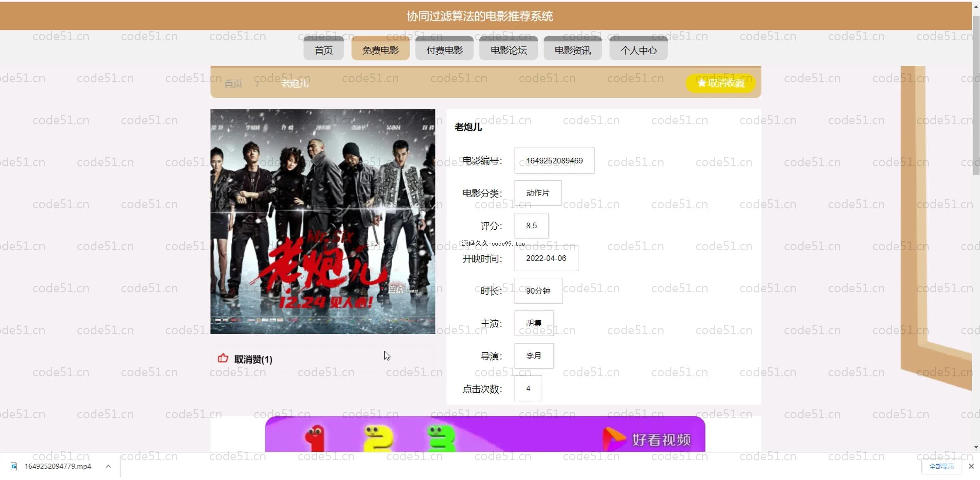Screen dimensions: 980x480
Task: Click the site title 协同过滤算法的电影推荐系统
Action: tap(479, 16)
